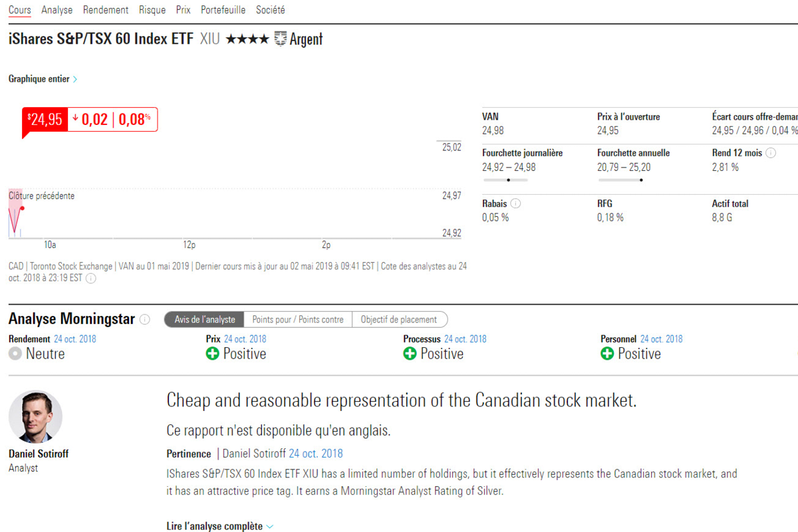This screenshot has height=532, width=798.
Task: Click the info icon next to Analyse Morningstar
Action: (x=145, y=320)
